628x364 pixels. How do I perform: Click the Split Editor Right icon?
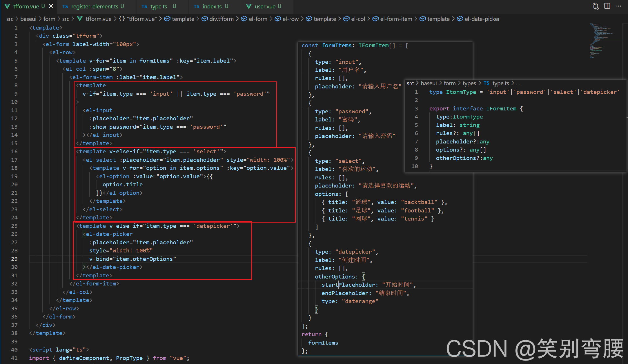click(x=607, y=6)
